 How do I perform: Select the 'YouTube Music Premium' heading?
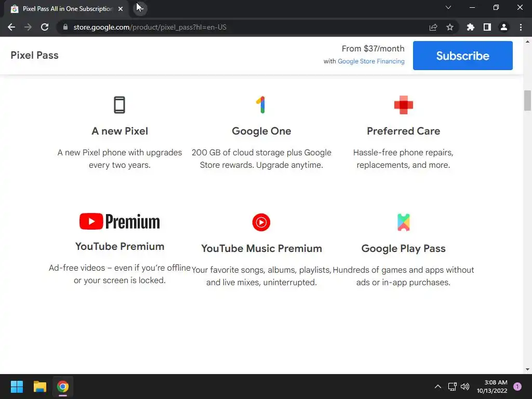tap(261, 248)
